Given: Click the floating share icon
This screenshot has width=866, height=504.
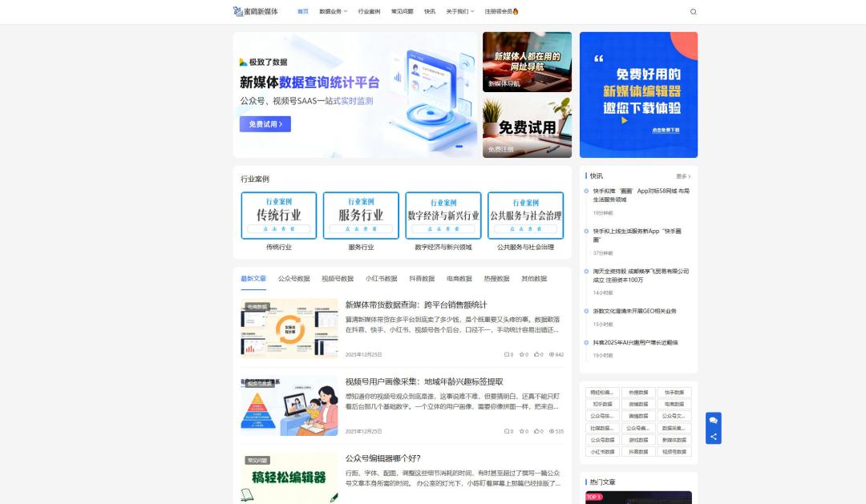Looking at the screenshot, I should coord(713,437).
